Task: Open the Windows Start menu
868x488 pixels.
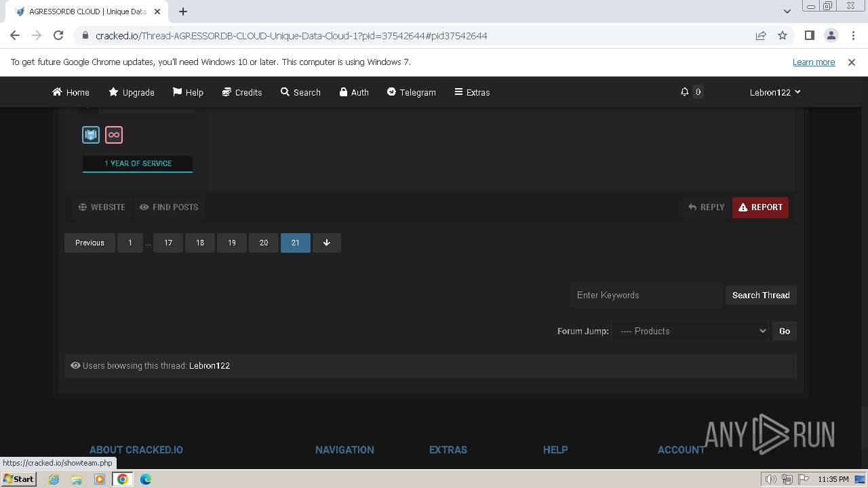Action: point(18,479)
